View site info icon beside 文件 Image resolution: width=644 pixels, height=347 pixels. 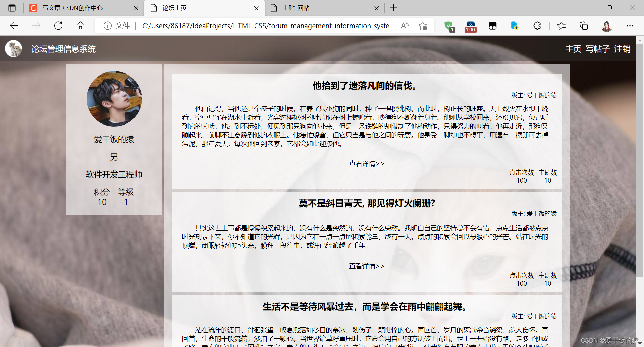coord(107,26)
